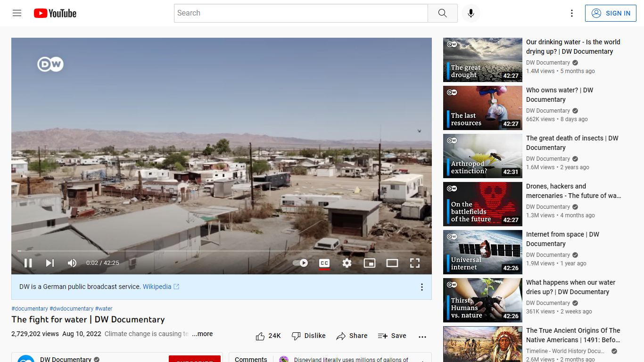Save the video to a playlist
The image size is (644, 362).
click(392, 336)
